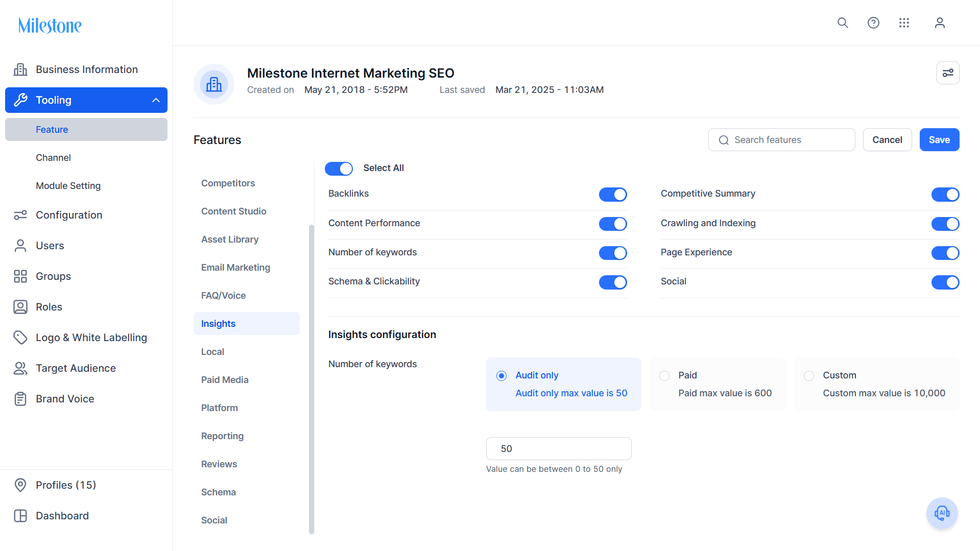Click the Cancel button

point(887,140)
